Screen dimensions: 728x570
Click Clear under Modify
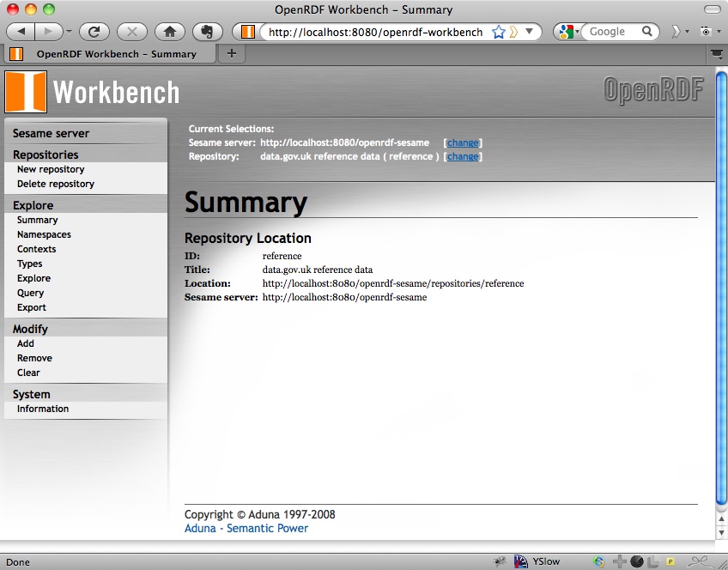[x=28, y=373]
